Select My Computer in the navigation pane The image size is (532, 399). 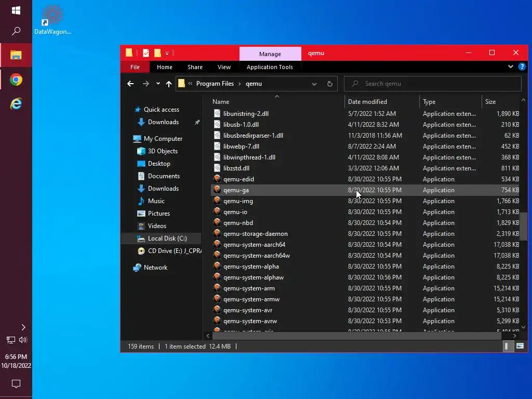tap(163, 138)
